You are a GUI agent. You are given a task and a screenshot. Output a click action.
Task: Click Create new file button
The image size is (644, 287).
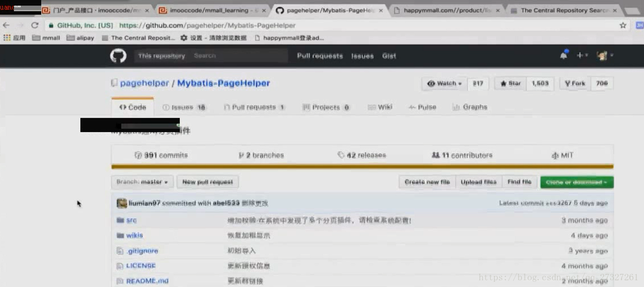427,182
